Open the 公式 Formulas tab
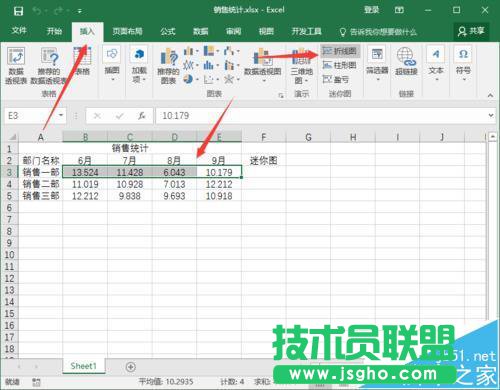 click(168, 31)
